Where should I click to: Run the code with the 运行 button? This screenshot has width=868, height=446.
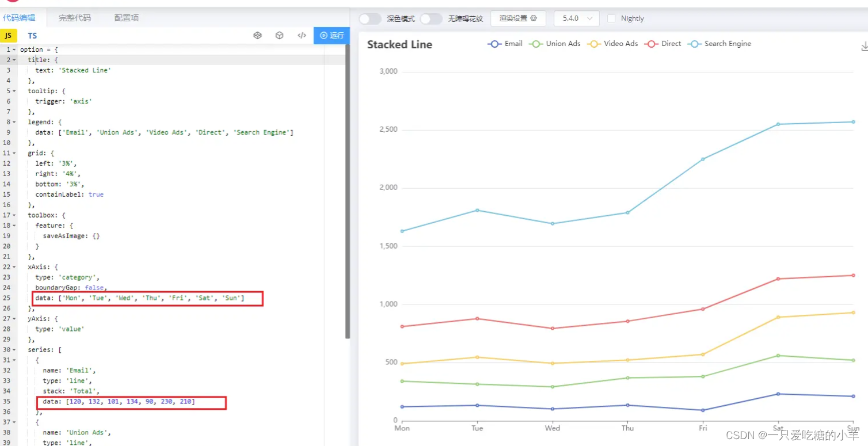point(332,36)
